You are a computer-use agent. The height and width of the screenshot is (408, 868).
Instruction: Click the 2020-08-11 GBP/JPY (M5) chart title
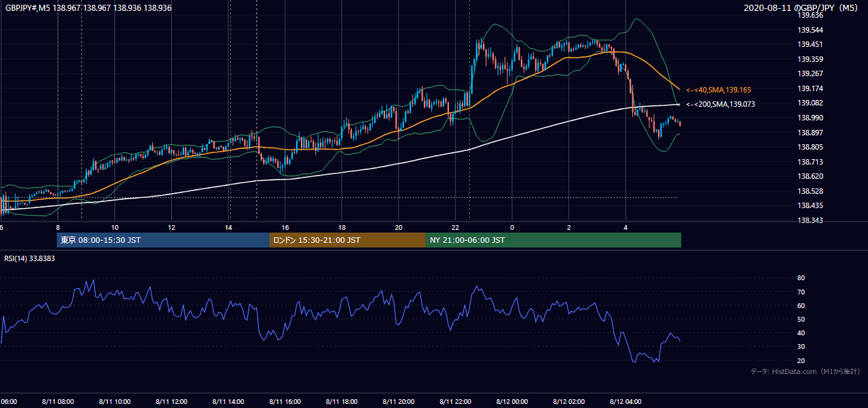[802, 7]
